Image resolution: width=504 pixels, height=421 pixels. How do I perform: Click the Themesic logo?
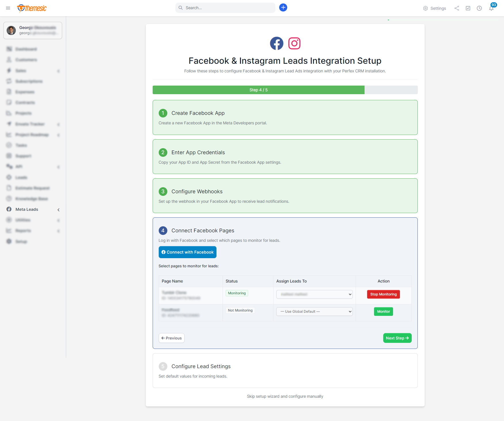32,8
